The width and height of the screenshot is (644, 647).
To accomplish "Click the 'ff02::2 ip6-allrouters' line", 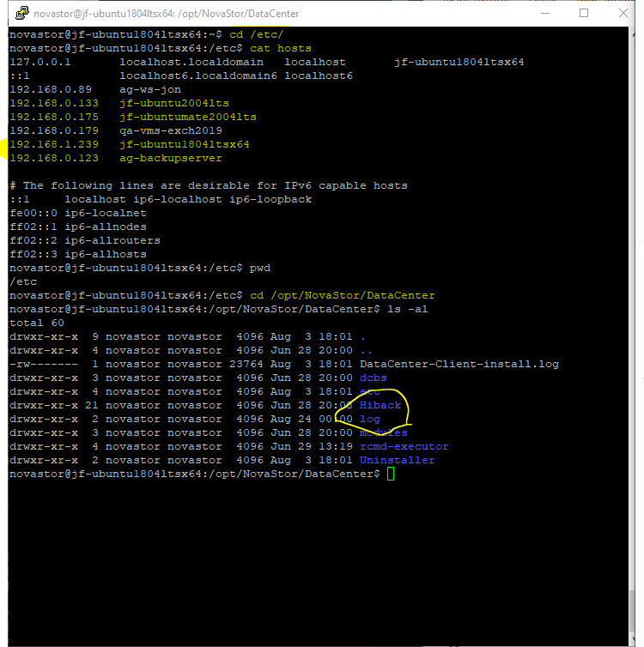I will pyautogui.click(x=85, y=240).
